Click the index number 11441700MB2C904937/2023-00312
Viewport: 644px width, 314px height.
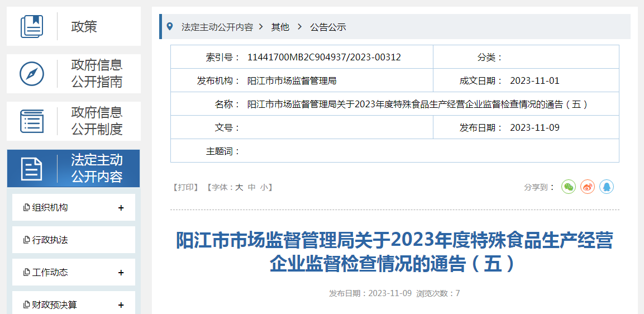pyautogui.click(x=324, y=57)
